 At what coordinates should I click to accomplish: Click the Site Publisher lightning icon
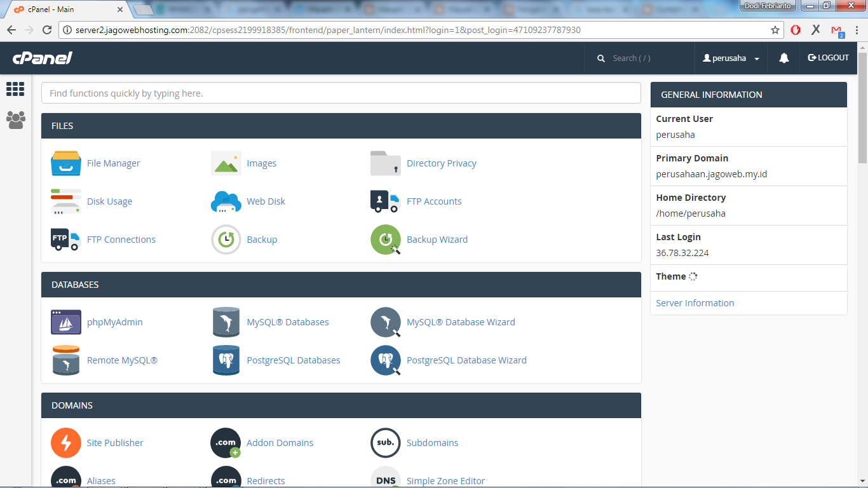tap(65, 443)
